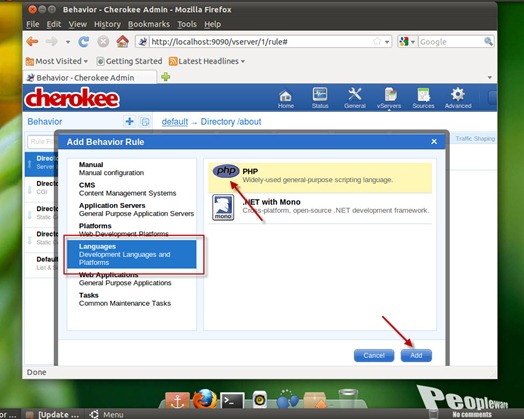Choose the Tasks category
The width and height of the screenshot is (524, 419).
coord(132,299)
